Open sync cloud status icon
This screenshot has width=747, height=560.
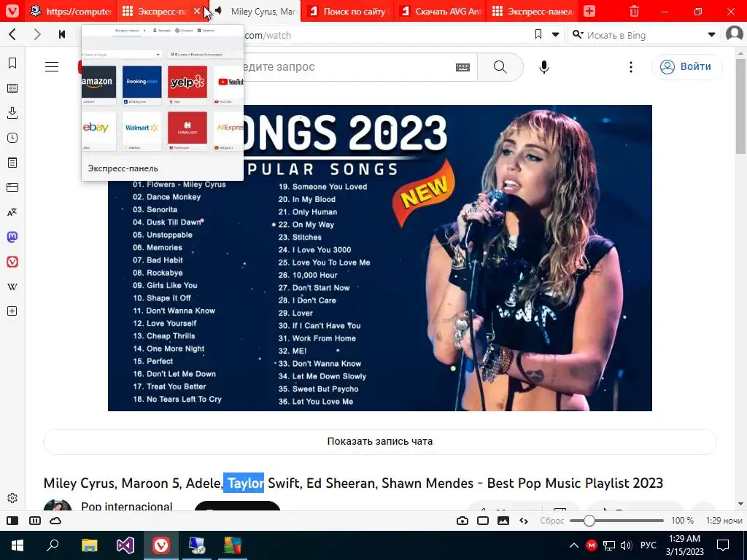click(55, 521)
